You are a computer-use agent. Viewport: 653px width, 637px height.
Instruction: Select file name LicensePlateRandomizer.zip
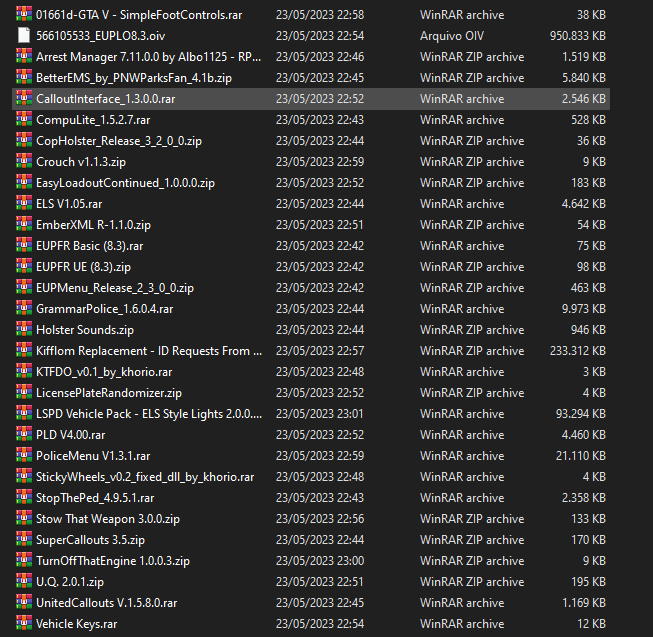tap(109, 393)
